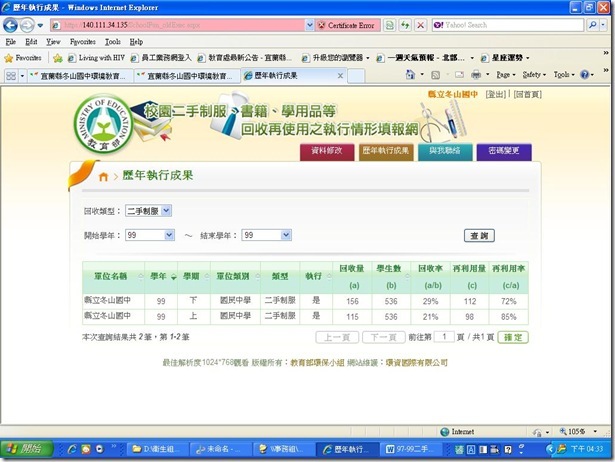Click the Refresh page icon
Viewport: 615px width, 462px height.
405,25
